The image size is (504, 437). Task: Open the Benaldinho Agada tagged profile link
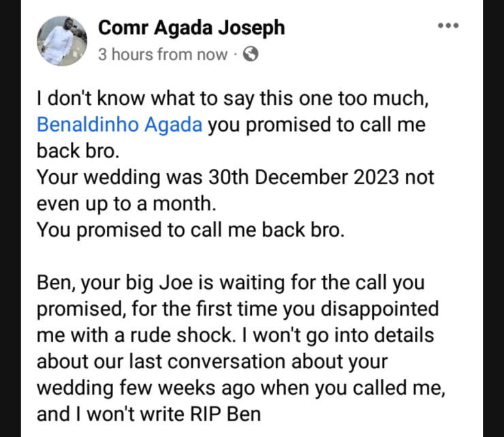coord(119,127)
